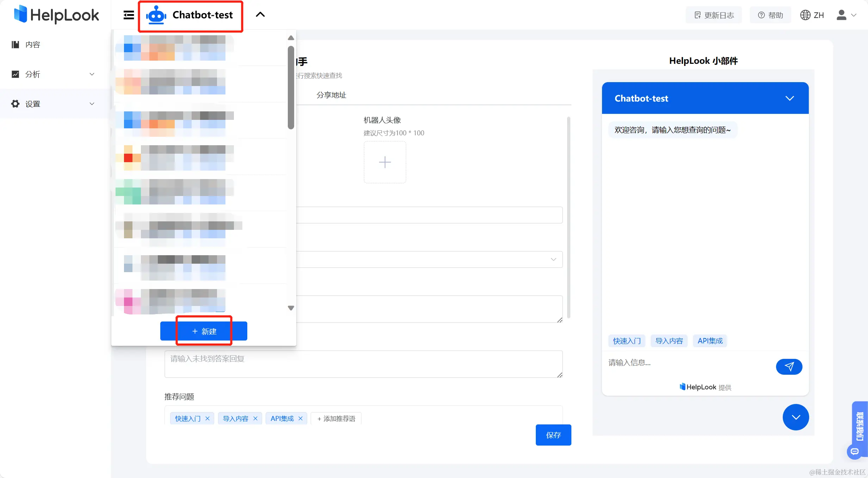Open the 内容 sidebar section
Screen dimensions: 868x478
point(32,44)
